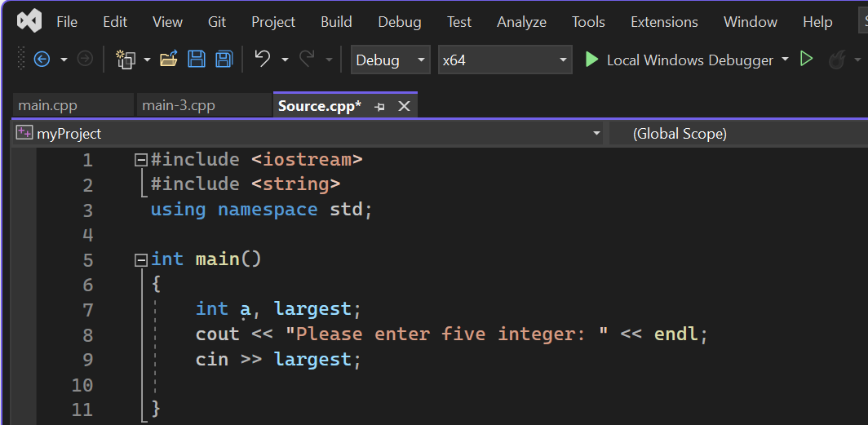Open the Debug configuration dropdown

390,60
